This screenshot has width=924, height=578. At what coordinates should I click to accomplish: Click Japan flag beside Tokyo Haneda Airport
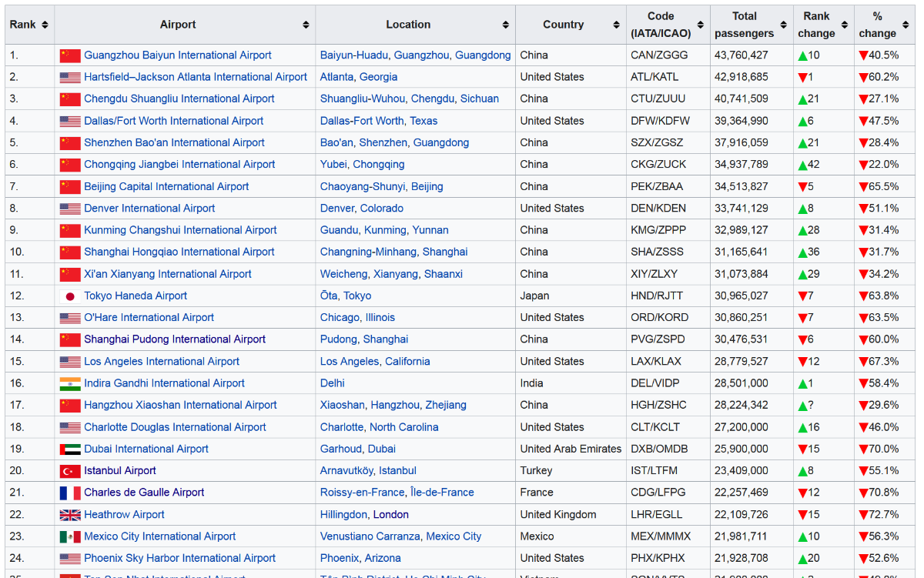click(70, 296)
